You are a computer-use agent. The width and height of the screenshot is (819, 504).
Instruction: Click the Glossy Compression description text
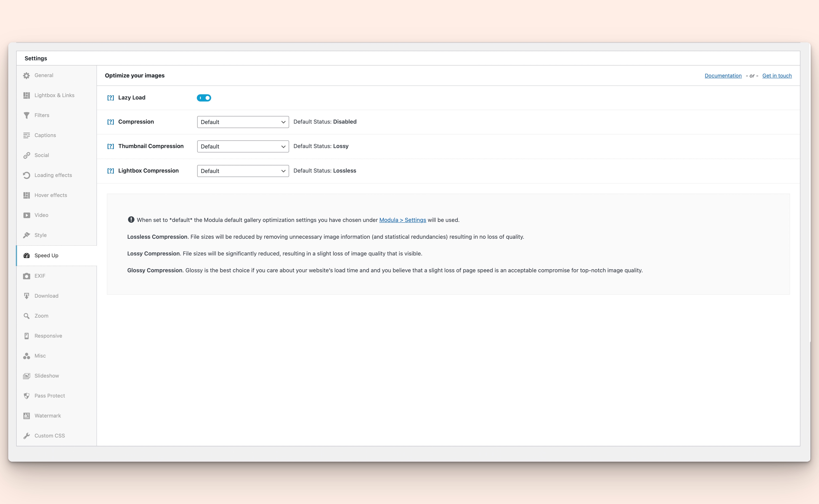(385, 270)
